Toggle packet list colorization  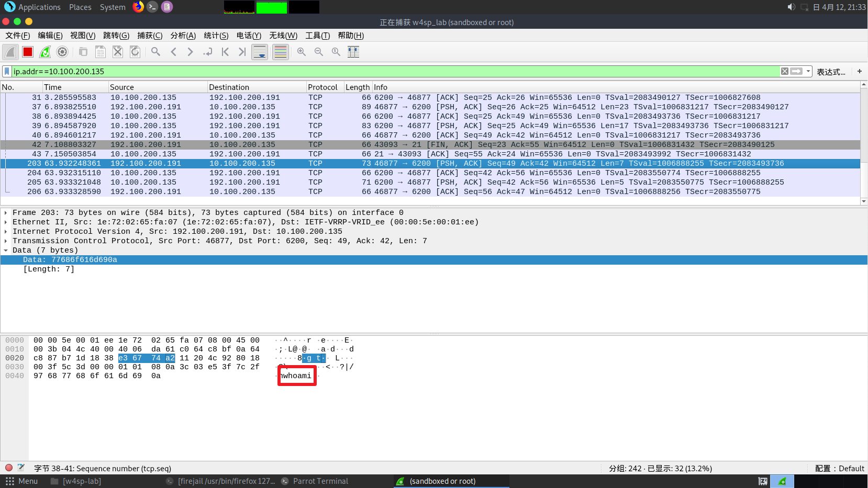click(x=281, y=52)
